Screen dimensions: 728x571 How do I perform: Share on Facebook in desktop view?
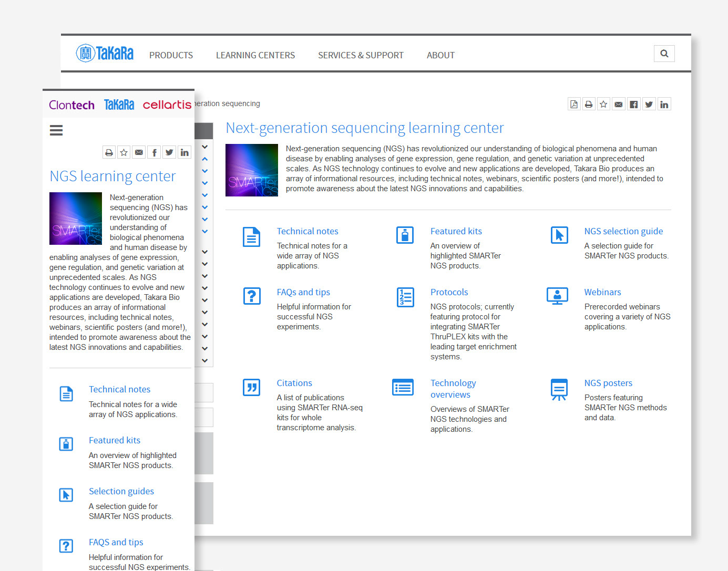pyautogui.click(x=634, y=105)
